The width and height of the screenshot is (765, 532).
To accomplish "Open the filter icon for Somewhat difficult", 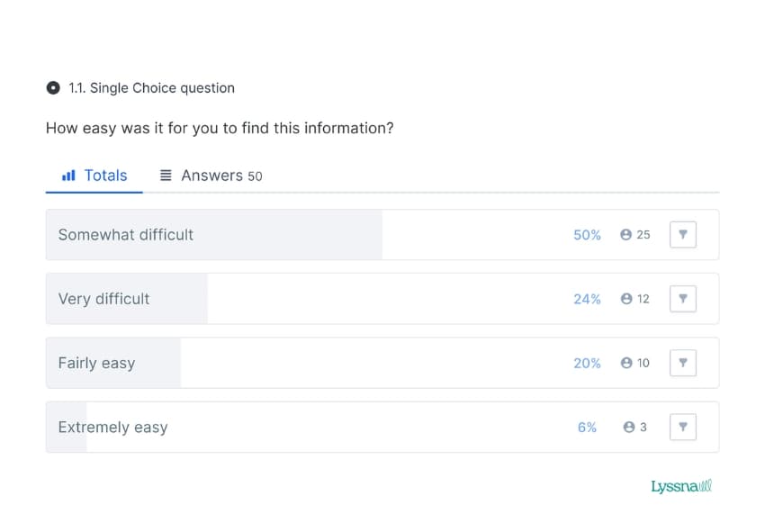I will click(683, 234).
